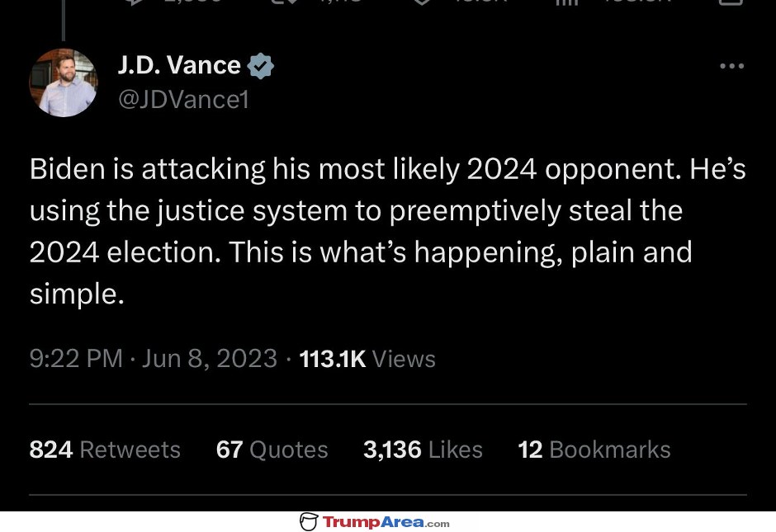Open J.D. Vance profile picture
The width and height of the screenshot is (776, 532).
point(64,82)
